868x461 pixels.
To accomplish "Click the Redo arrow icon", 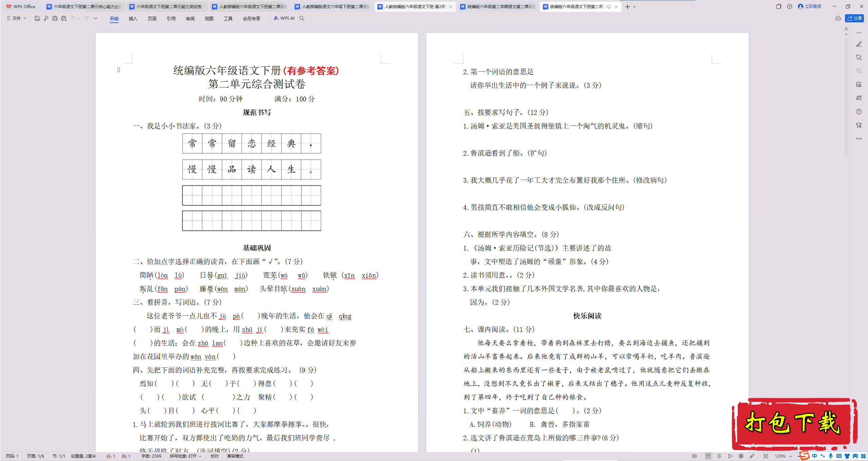I will coord(87,18).
